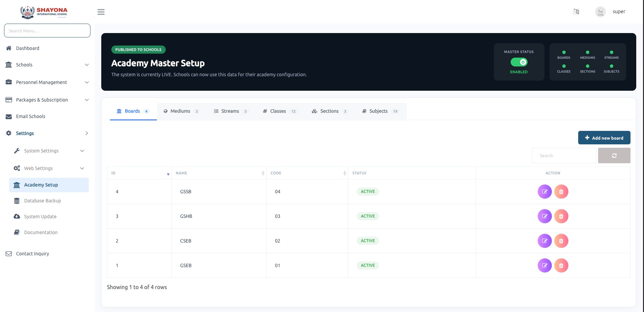Image resolution: width=644 pixels, height=312 pixels.
Task: Open the language translate icon in header
Action: point(576,12)
